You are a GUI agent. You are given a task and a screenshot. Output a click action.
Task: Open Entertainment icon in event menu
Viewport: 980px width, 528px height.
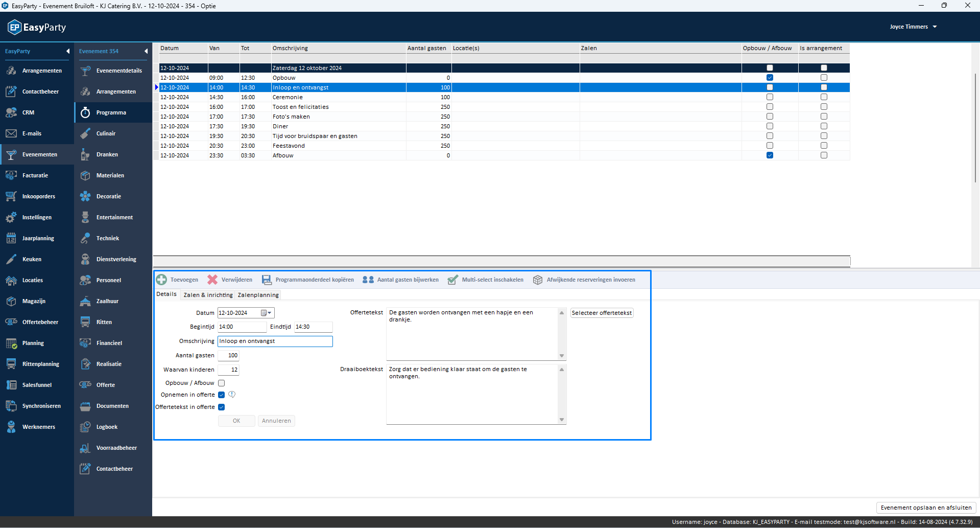[85, 217]
